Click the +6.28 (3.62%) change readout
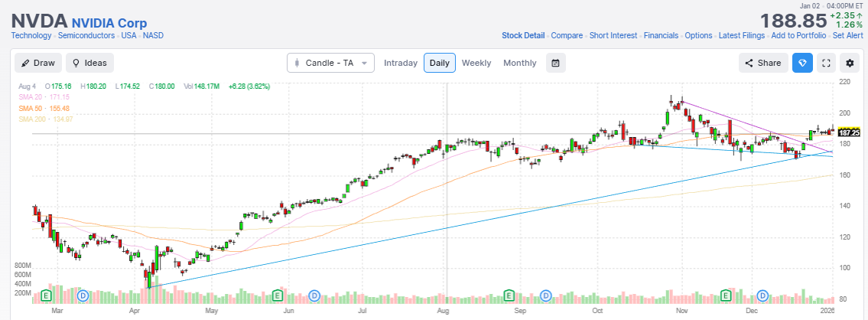 (249, 87)
